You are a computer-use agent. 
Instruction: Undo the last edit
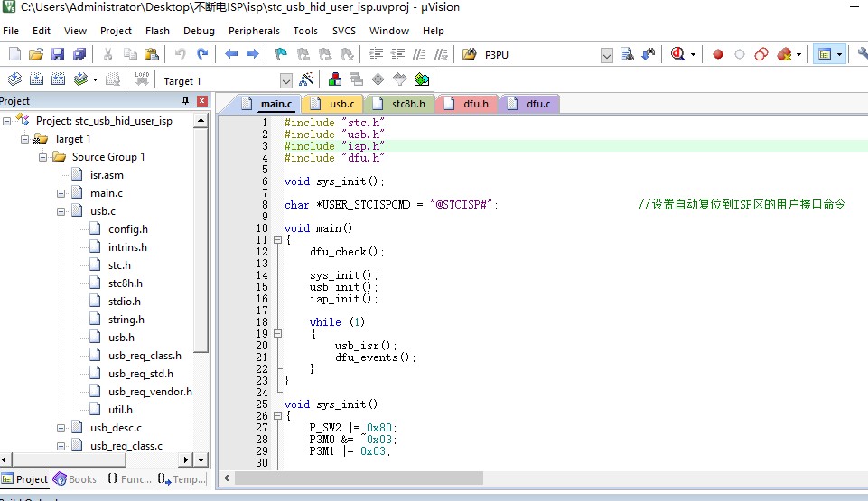click(x=181, y=54)
